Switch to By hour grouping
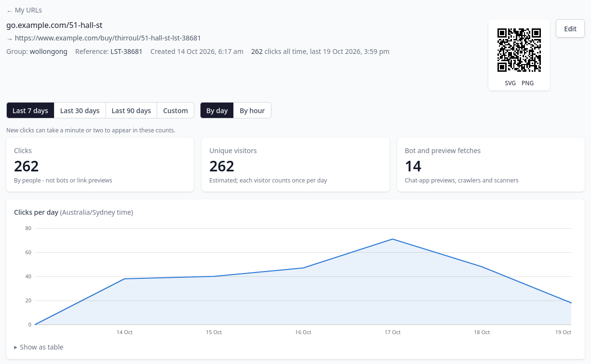Image resolution: width=591 pixels, height=364 pixels. (x=252, y=110)
